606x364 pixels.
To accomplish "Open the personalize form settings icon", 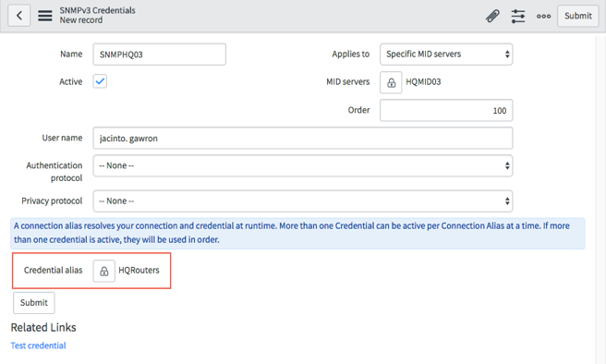I will click(518, 17).
